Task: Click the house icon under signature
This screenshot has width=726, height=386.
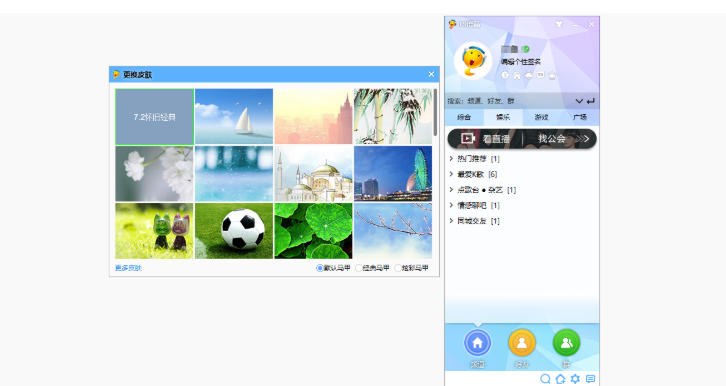Action: (517, 75)
